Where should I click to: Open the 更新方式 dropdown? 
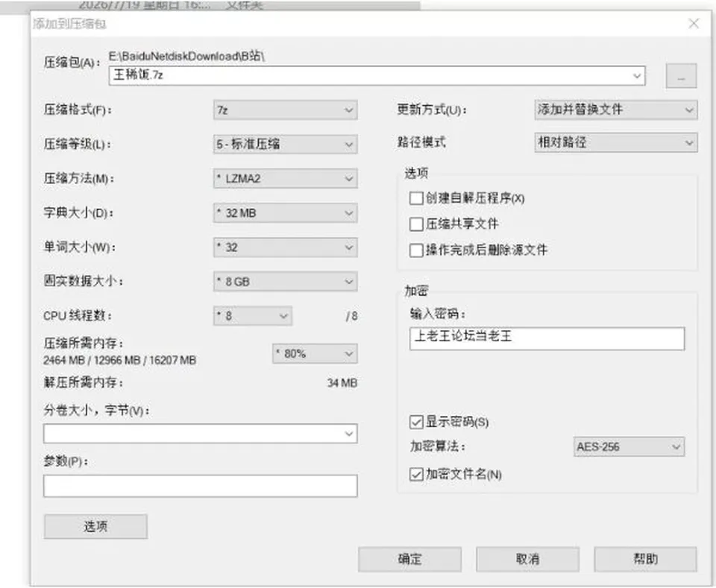click(x=616, y=110)
